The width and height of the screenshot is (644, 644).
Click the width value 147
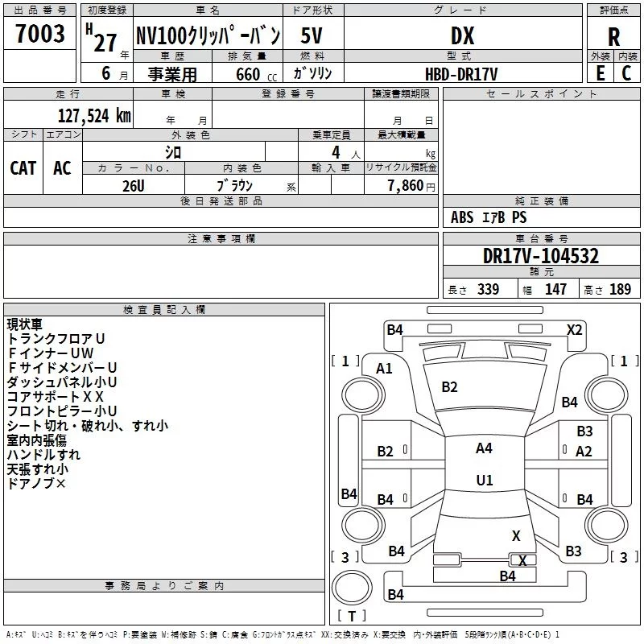click(555, 289)
